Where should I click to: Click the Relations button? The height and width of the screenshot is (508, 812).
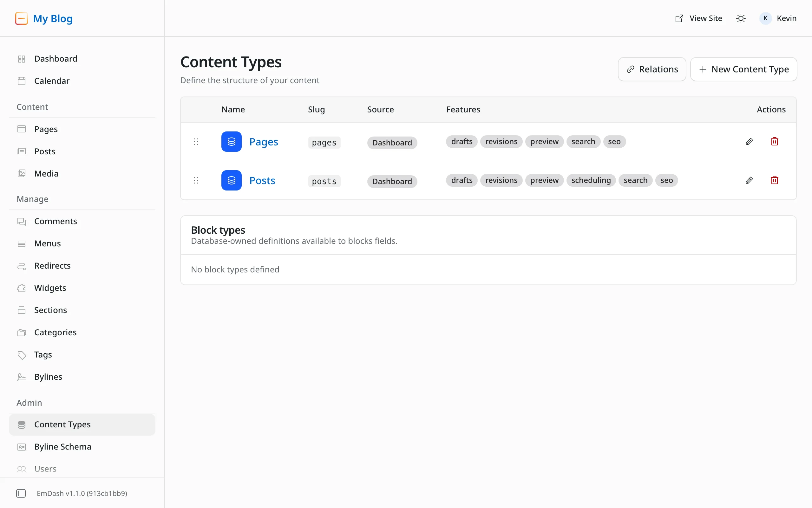coord(652,69)
